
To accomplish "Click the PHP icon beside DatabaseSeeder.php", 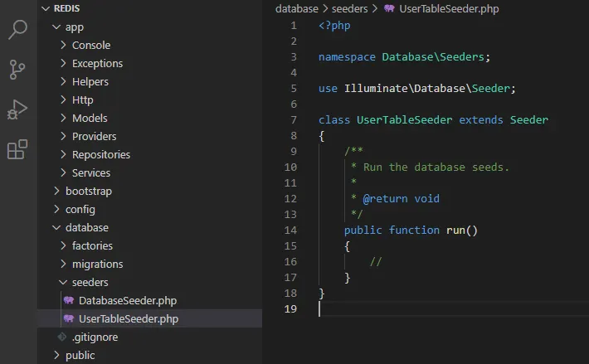I will [x=69, y=300].
